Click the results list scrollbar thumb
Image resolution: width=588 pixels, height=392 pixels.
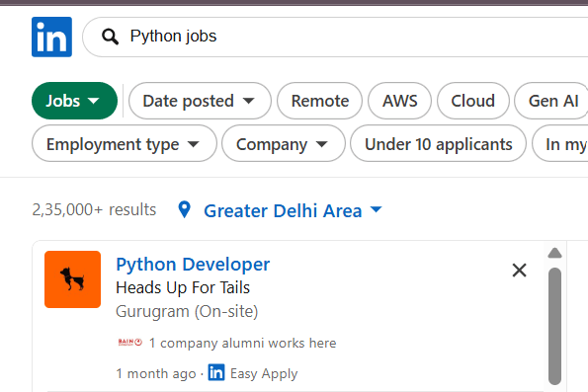554,326
